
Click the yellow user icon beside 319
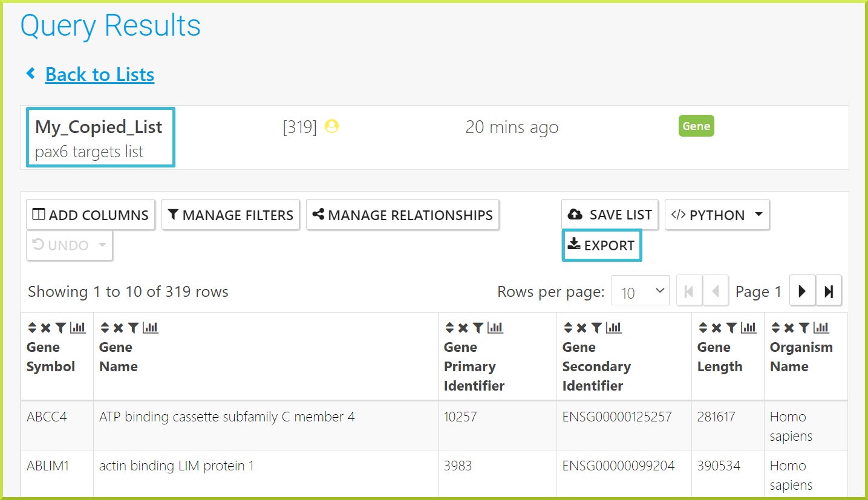click(x=331, y=126)
